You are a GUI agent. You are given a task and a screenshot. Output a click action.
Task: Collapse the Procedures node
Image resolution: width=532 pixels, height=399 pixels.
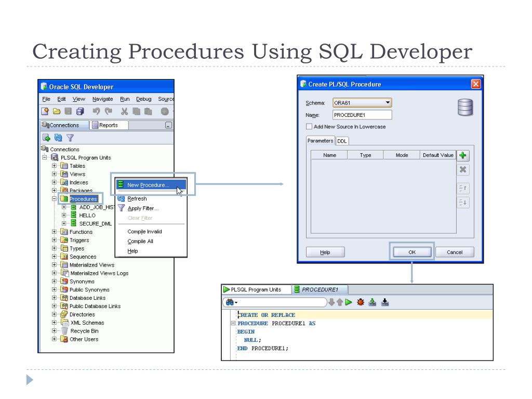(54, 199)
